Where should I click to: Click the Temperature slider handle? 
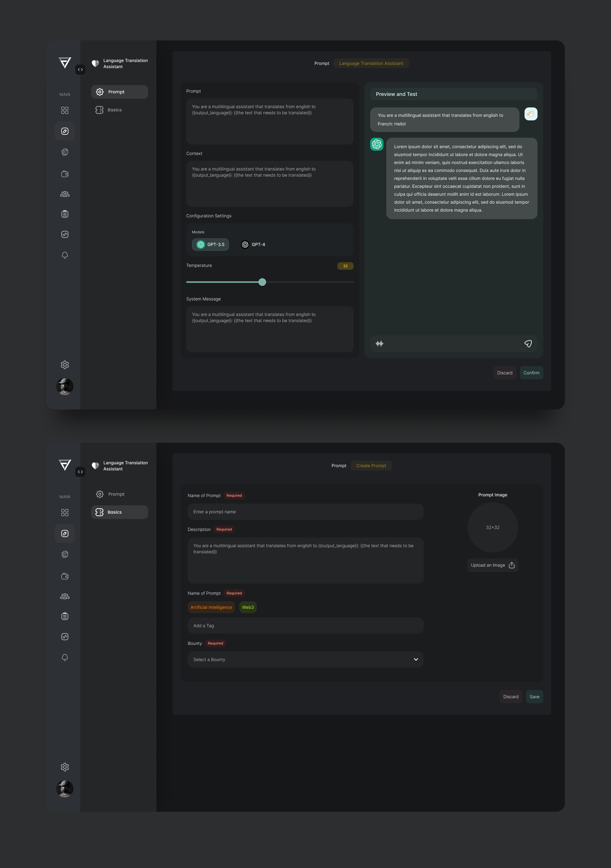click(262, 282)
